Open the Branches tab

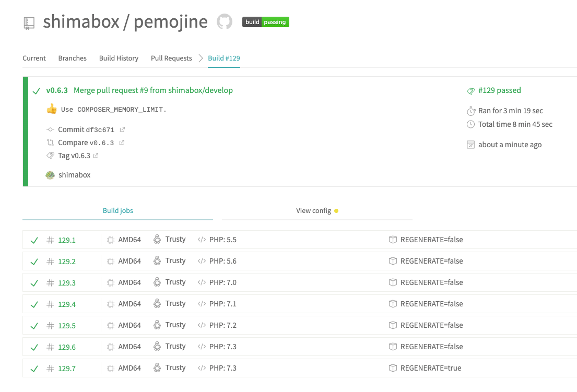pos(72,58)
